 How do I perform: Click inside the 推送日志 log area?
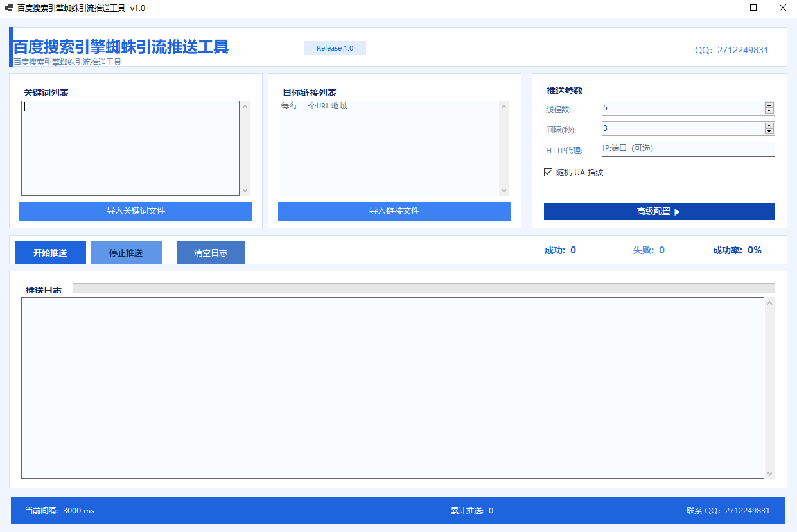392,388
